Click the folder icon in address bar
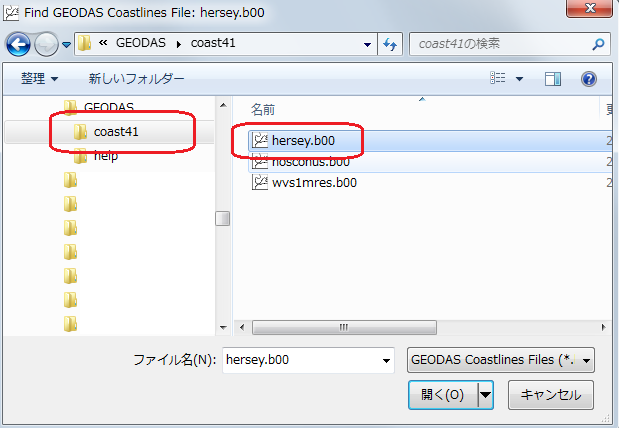The width and height of the screenshot is (619, 428). [84, 43]
